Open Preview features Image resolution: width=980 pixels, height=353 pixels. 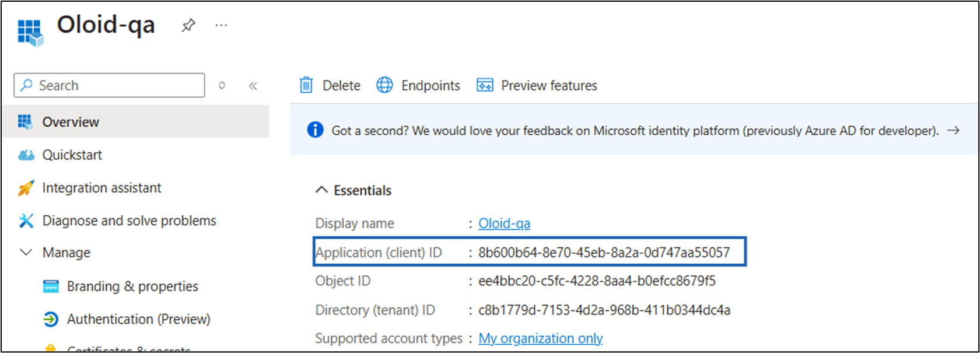point(549,86)
